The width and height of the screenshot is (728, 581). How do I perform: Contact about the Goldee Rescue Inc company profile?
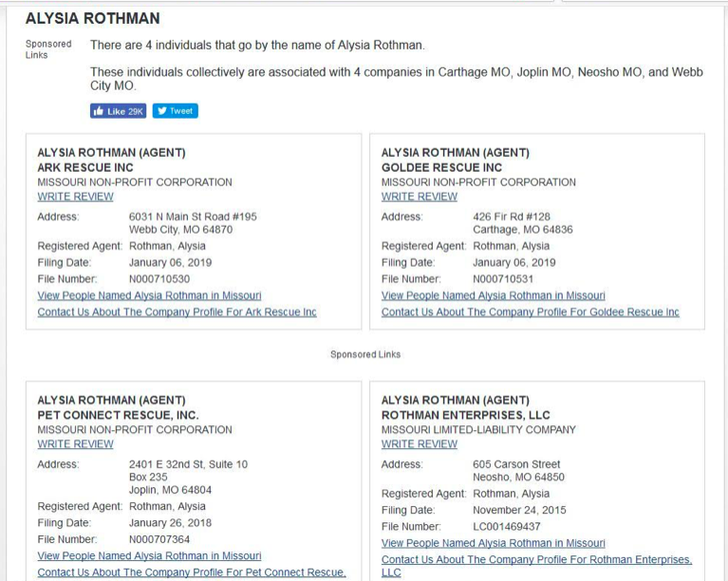pos(530,311)
